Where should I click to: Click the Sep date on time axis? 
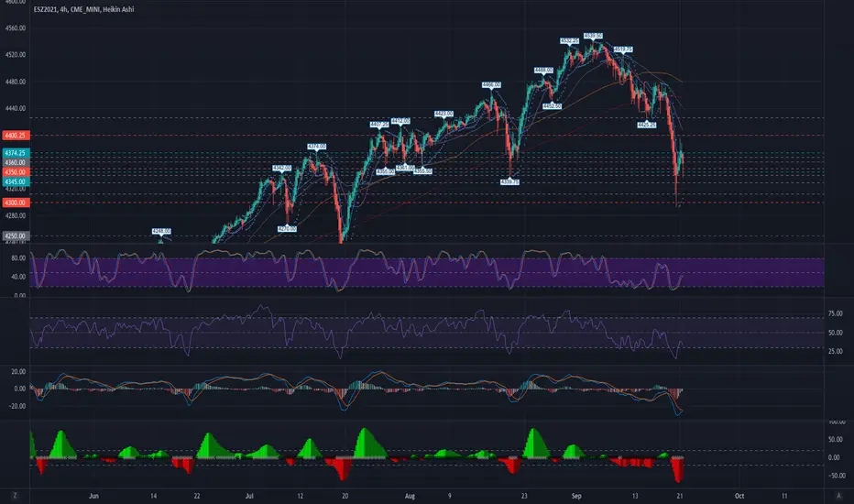point(576,496)
